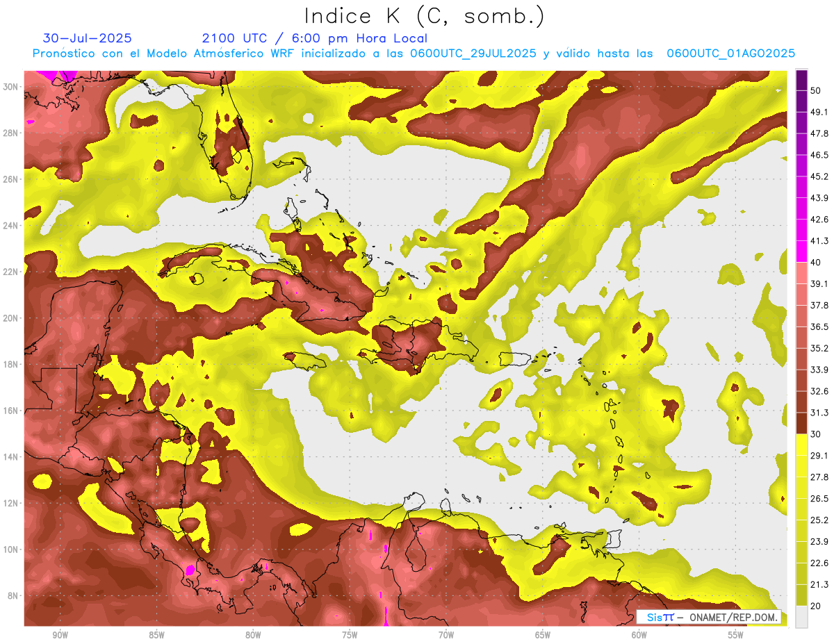
Task: Click the colorbar value "42.6"
Action: (819, 220)
